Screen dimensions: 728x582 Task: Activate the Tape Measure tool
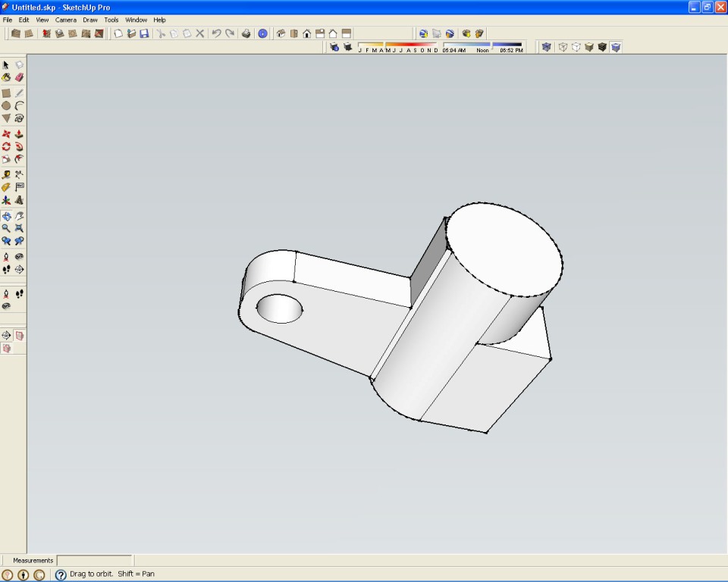6,174
